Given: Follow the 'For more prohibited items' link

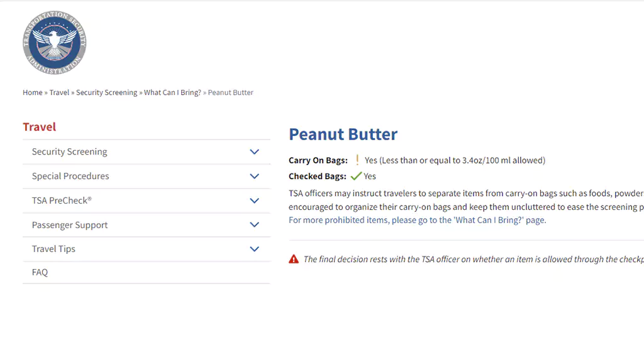Looking at the screenshot, I should tap(418, 220).
